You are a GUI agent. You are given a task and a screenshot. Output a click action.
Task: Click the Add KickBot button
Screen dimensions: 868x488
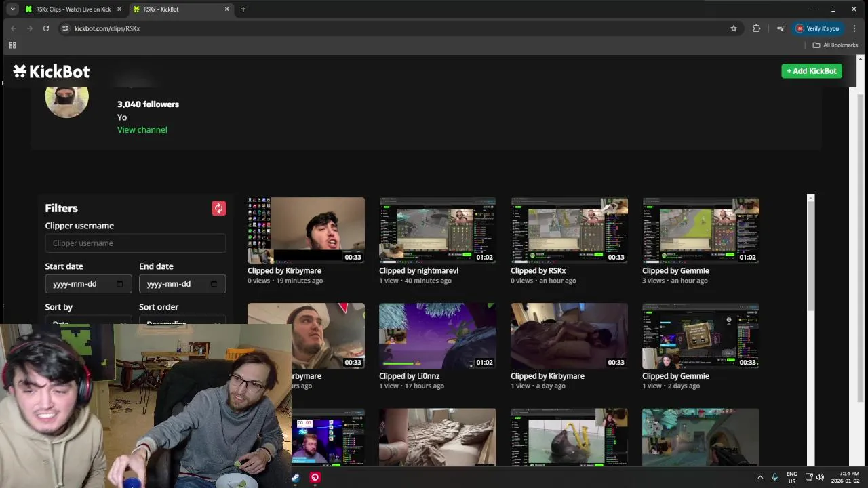tap(812, 71)
